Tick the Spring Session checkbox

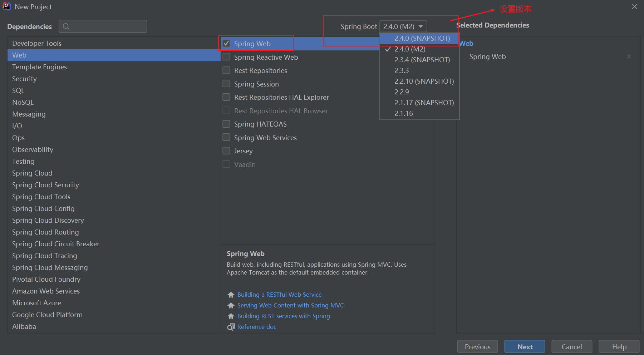coord(226,84)
